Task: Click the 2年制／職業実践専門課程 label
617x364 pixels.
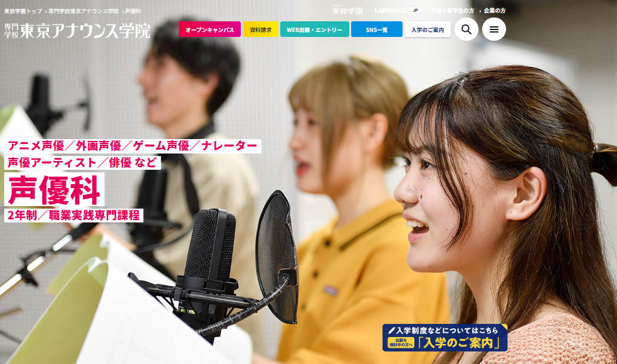Action: (x=74, y=216)
